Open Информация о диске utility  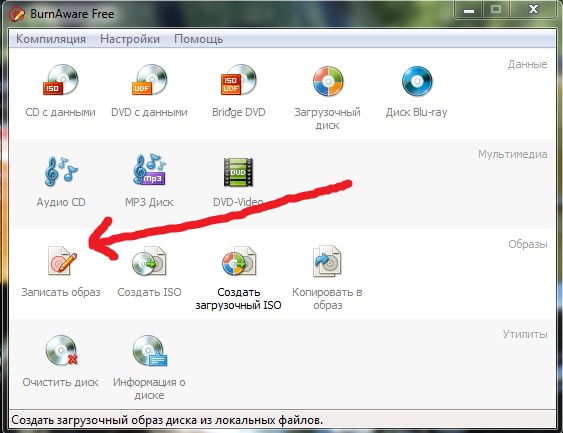149,350
